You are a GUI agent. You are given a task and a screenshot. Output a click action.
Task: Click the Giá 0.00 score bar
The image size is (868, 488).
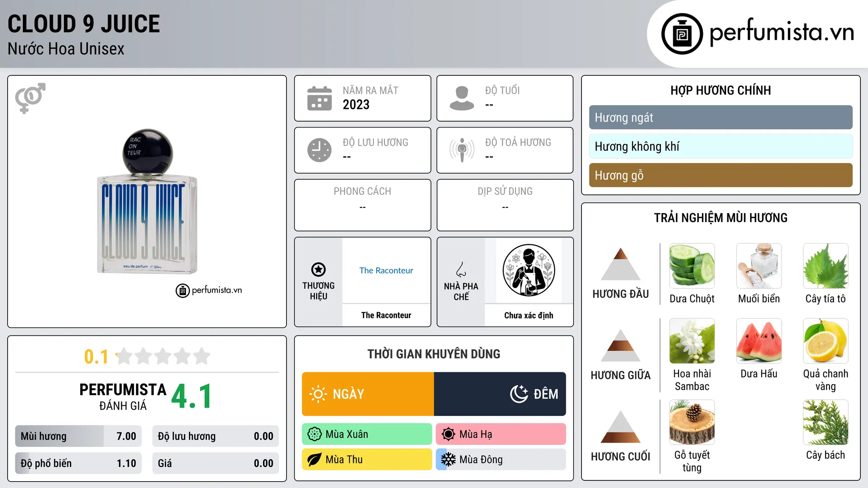pos(215,463)
